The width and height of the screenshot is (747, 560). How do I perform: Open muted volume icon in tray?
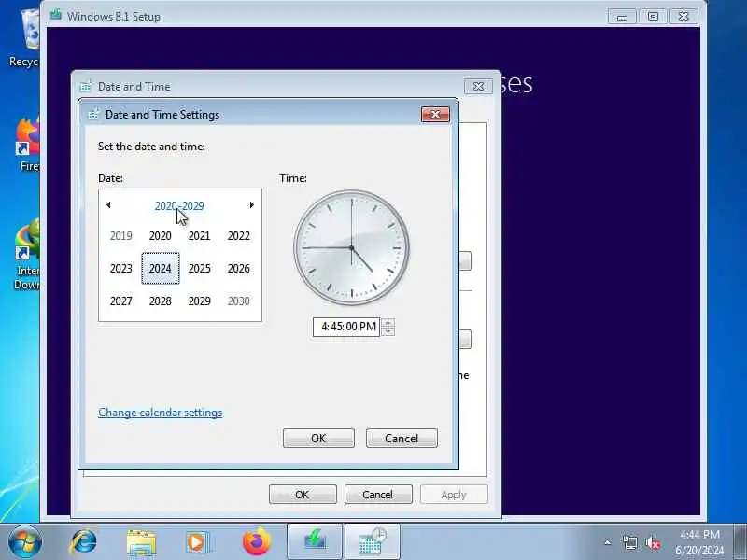(x=653, y=542)
